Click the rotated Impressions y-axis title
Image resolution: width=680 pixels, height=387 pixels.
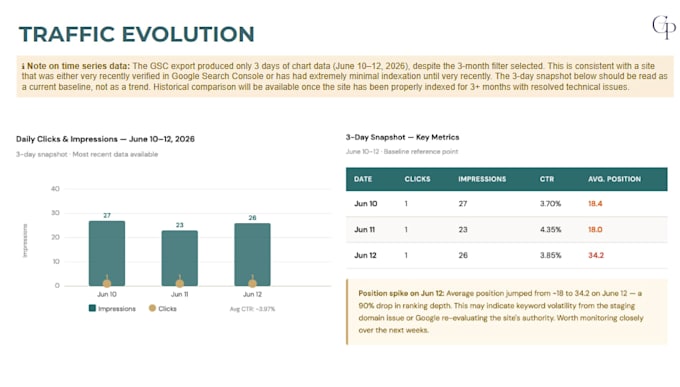click(x=25, y=240)
